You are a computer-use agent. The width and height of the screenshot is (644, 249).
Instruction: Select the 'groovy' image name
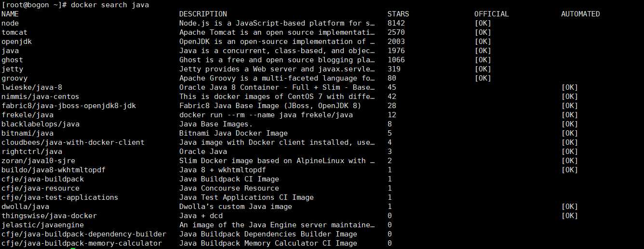coord(14,78)
